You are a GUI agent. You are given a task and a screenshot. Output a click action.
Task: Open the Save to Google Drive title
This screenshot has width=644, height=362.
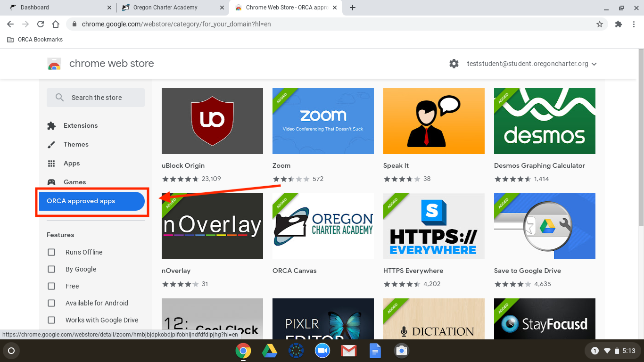[x=528, y=271]
